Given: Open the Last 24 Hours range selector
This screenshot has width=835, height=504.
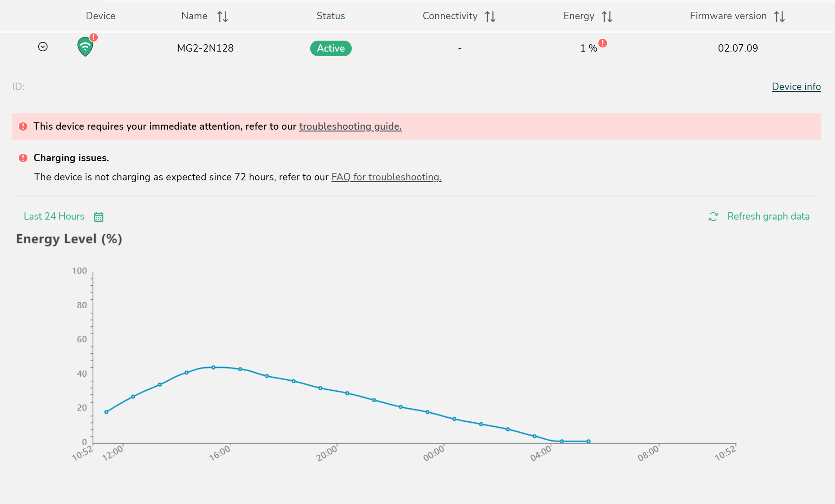Looking at the screenshot, I should 54,216.
